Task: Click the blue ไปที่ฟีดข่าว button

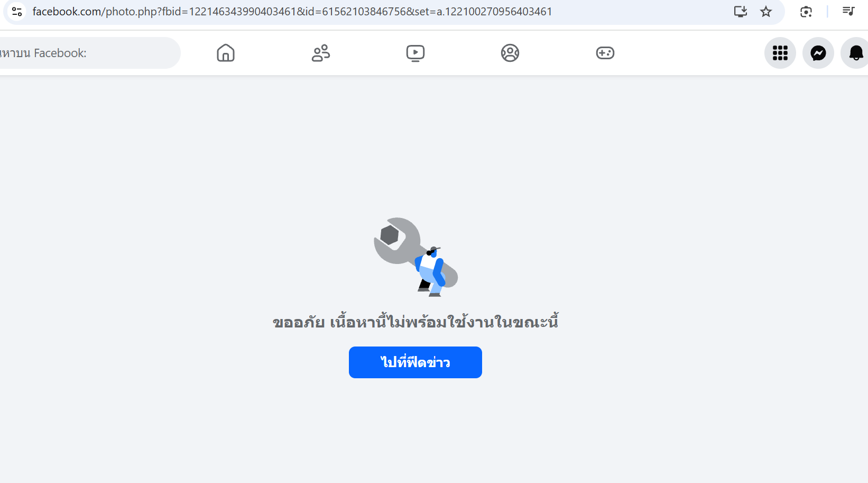Action: point(415,362)
